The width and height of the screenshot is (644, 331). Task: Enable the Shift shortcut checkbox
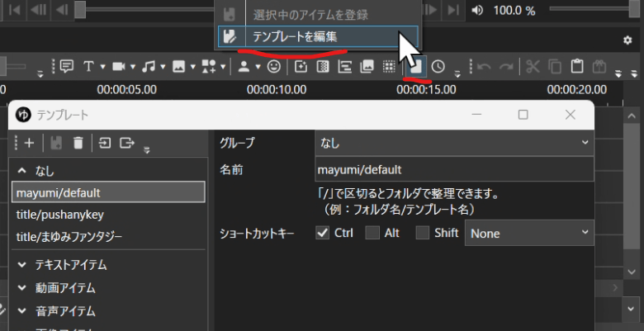click(423, 233)
